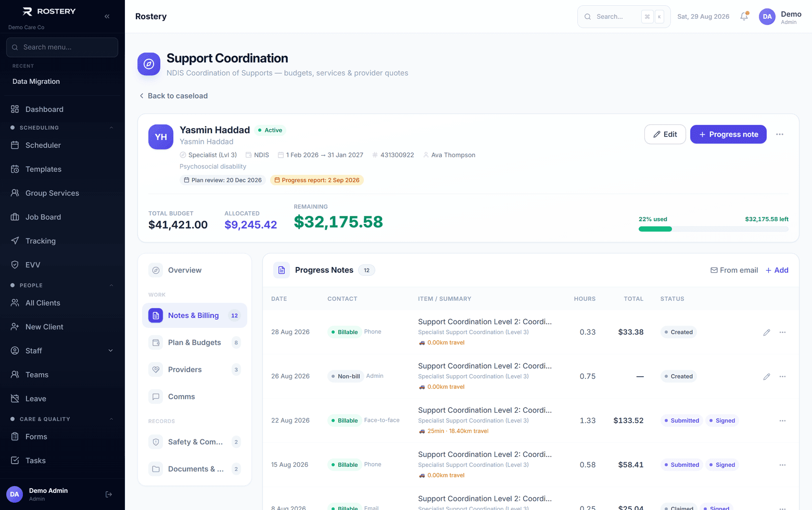The image size is (812, 510).
Task: Click the Forms clipboard icon
Action: (15, 437)
